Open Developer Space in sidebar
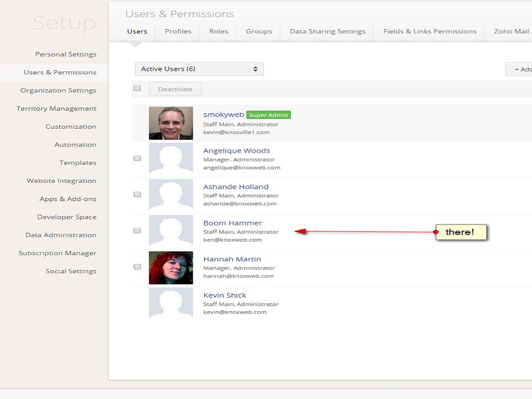This screenshot has width=532, height=399. [67, 217]
